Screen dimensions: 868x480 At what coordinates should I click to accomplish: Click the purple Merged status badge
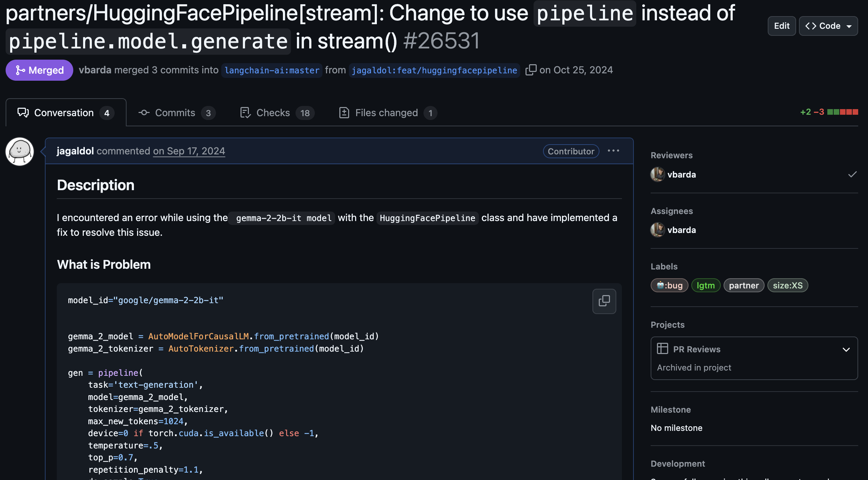(39, 70)
